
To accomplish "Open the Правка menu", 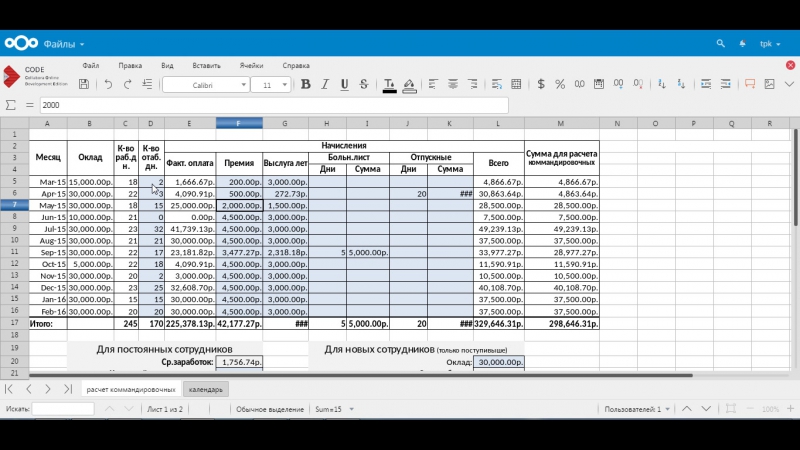I will [130, 66].
